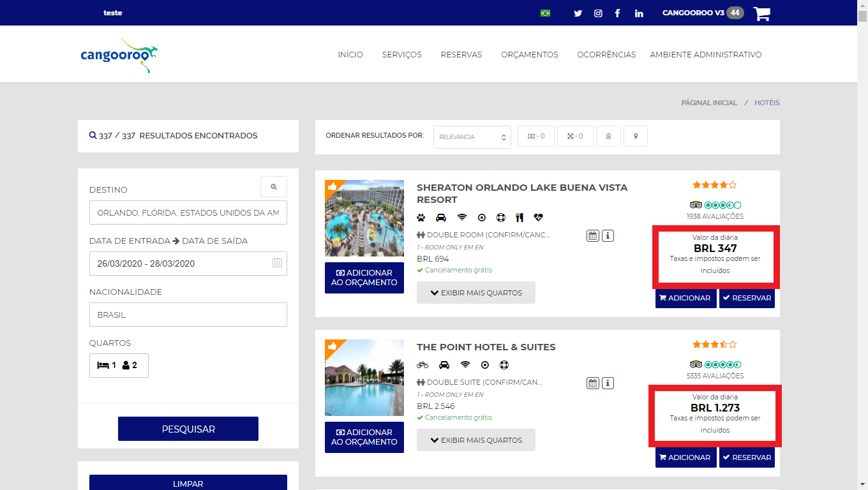
Task: Click the Destino input field
Action: (x=188, y=212)
